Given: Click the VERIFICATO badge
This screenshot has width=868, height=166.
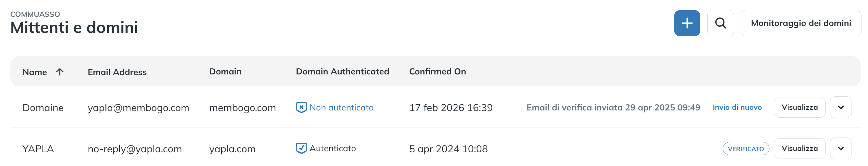Looking at the screenshot, I should [x=745, y=149].
